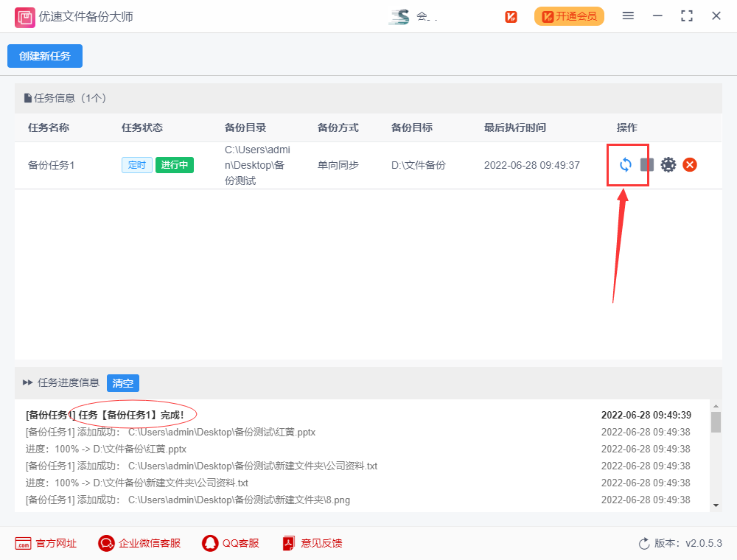737x560 pixels.
Task: Click the app logo icon at top left
Action: 24,15
